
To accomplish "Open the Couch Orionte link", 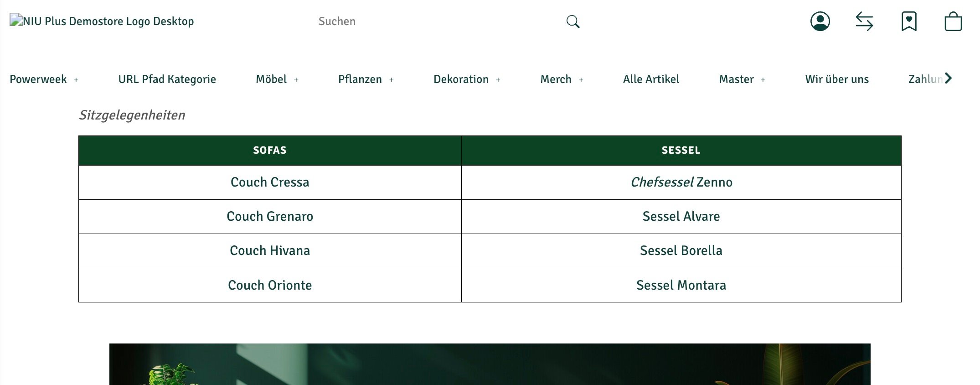I will 270,285.
